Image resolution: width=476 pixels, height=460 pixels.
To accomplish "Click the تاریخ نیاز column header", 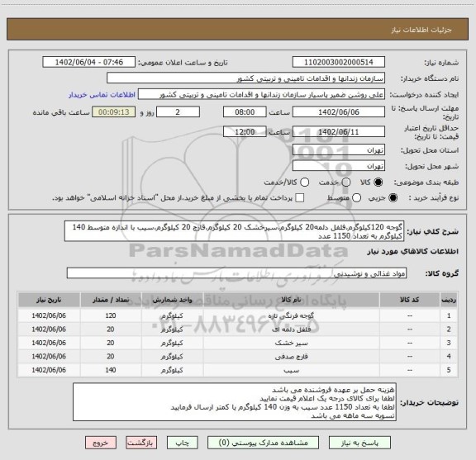I will [x=49, y=300].
